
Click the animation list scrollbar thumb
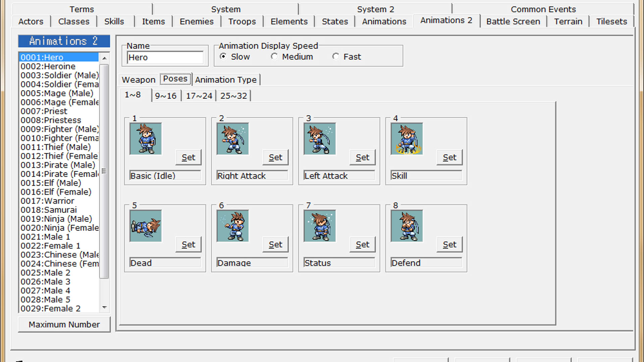point(104,171)
